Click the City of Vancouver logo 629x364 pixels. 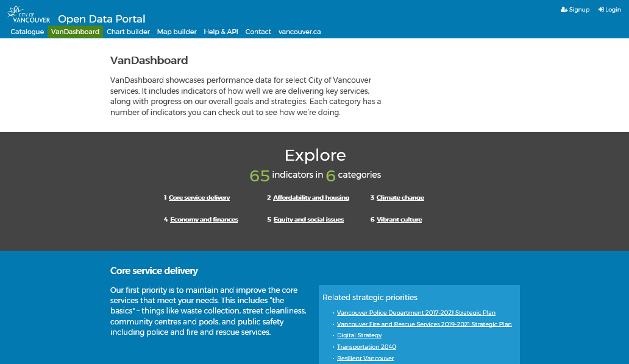[x=29, y=15]
